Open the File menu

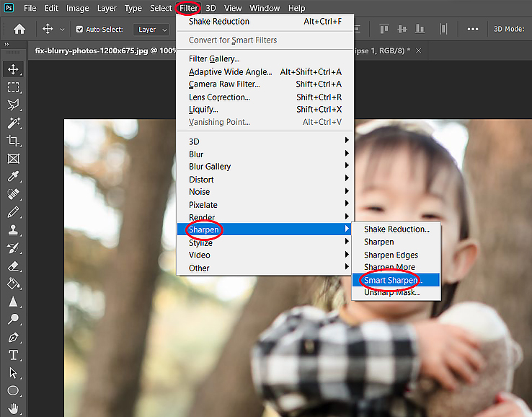[x=30, y=8]
